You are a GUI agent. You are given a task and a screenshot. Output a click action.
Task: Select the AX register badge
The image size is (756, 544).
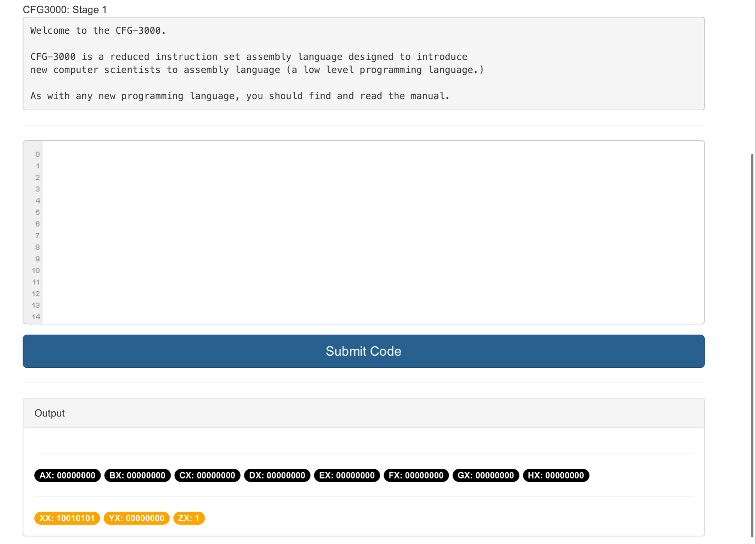tap(67, 475)
